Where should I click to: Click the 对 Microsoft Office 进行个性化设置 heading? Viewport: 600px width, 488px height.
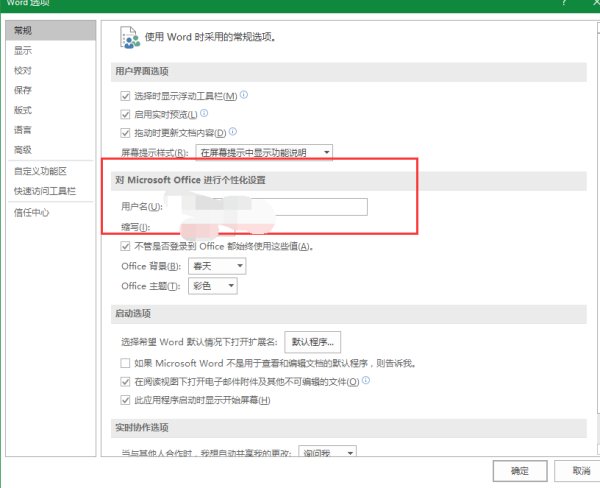coord(191,180)
